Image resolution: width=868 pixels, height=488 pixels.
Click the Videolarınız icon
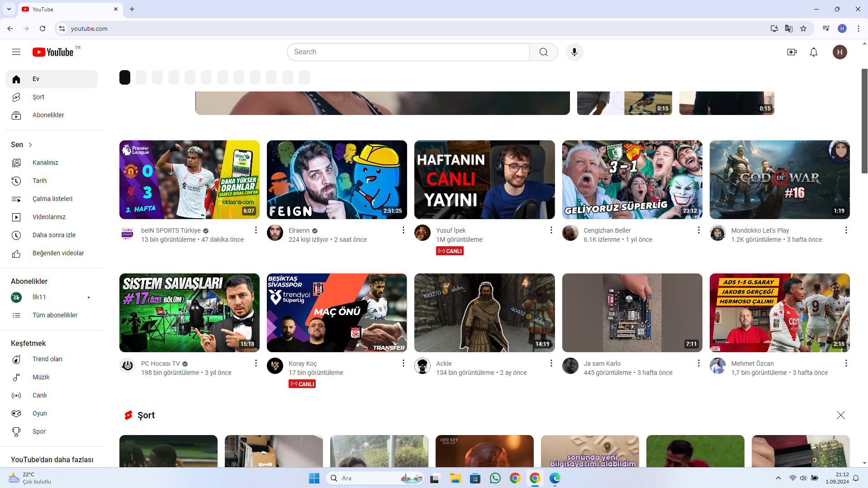pos(16,217)
